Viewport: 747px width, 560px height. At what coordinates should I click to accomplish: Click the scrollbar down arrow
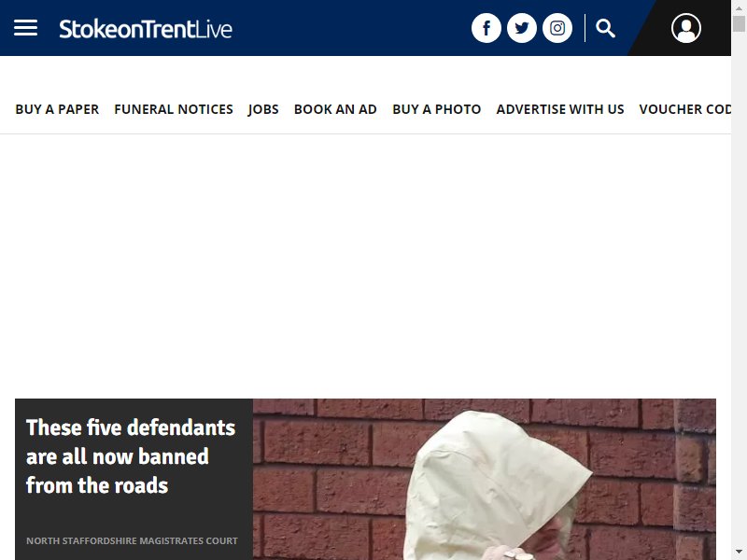tap(739, 553)
